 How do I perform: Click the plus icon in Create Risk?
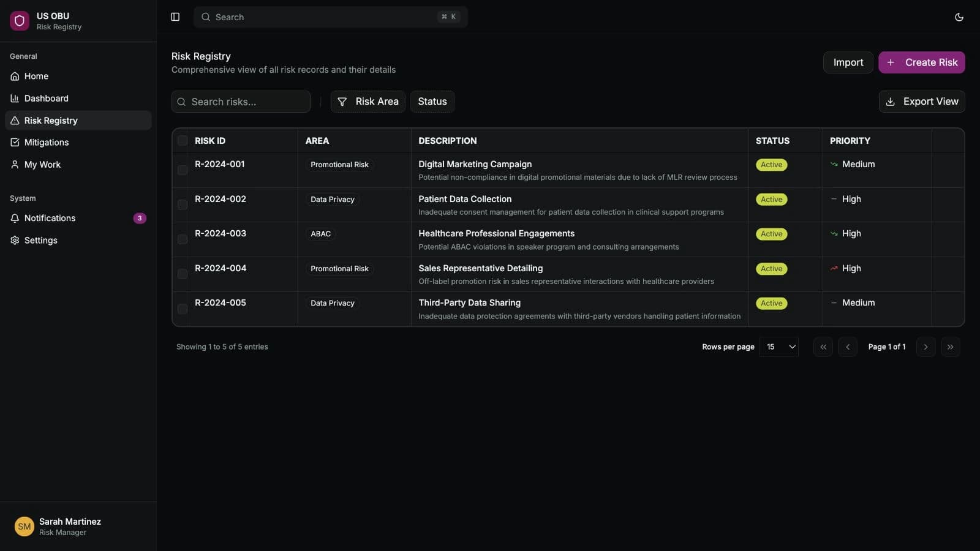pos(891,62)
